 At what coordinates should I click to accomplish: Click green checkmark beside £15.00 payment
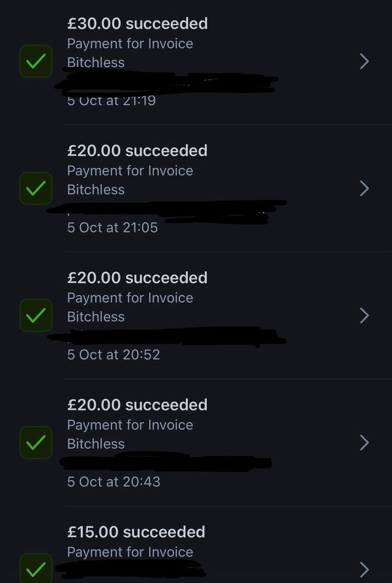(36, 568)
